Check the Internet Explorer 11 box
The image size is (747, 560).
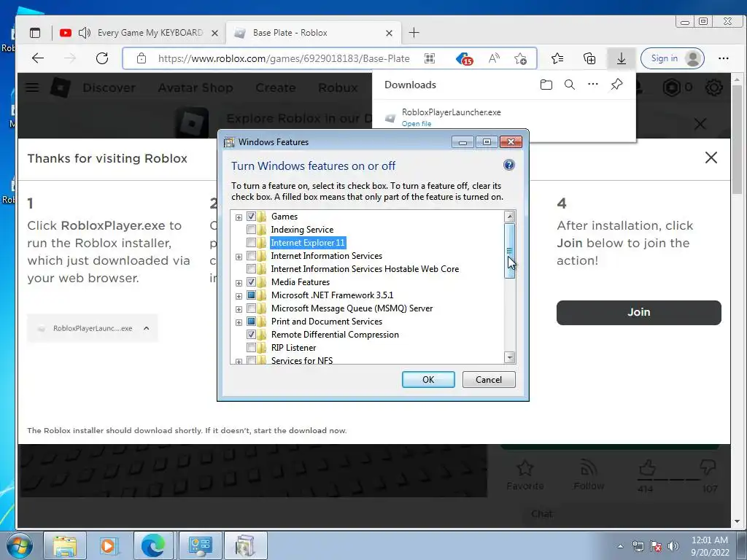point(251,242)
